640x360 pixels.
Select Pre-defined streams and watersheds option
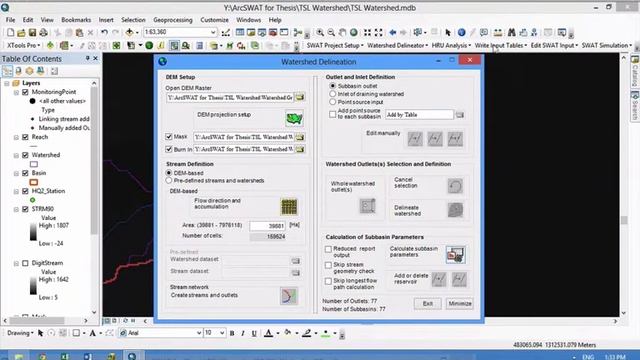pos(169,180)
